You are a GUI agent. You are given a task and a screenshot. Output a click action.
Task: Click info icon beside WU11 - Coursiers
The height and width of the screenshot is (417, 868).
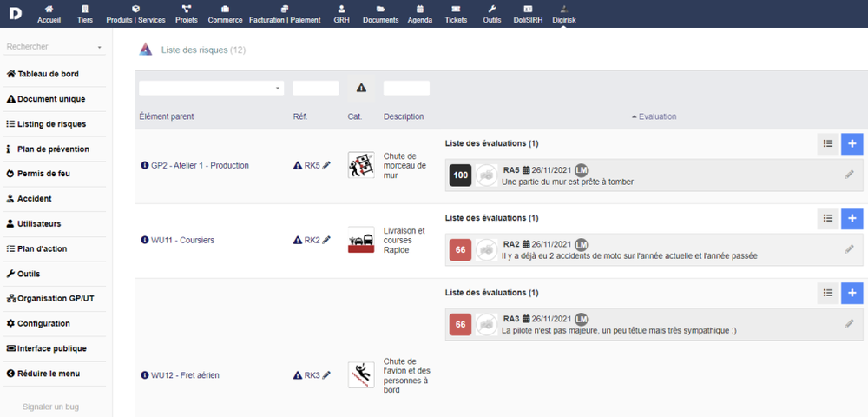tap(145, 241)
